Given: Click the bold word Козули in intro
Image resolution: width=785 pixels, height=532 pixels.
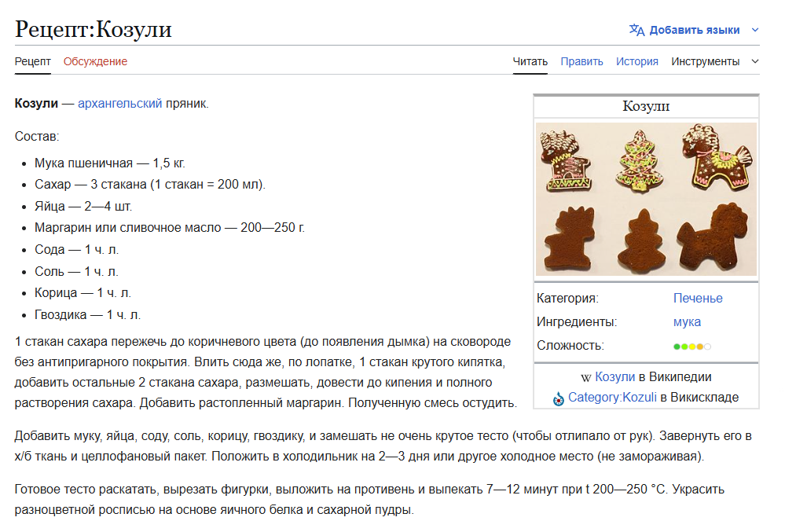Looking at the screenshot, I should (x=36, y=104).
